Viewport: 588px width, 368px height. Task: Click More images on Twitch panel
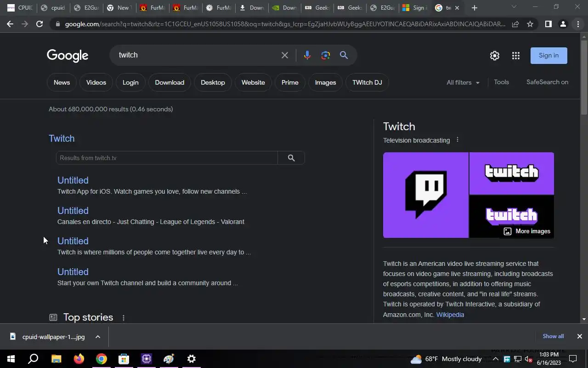pos(527,231)
